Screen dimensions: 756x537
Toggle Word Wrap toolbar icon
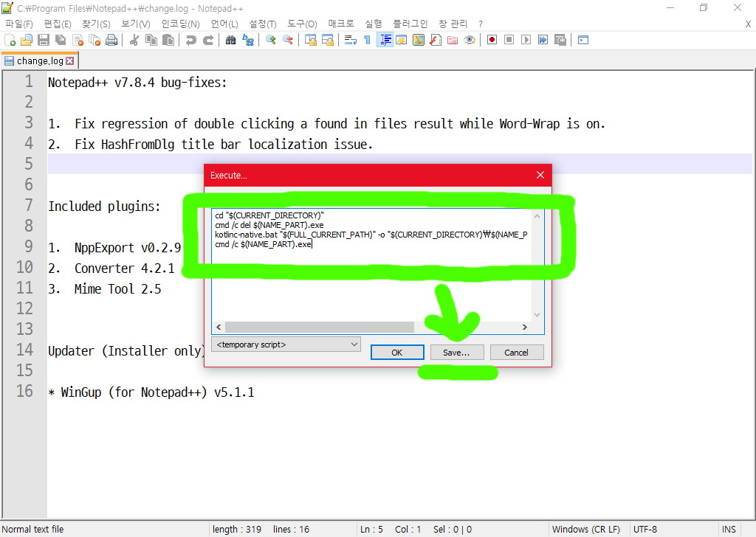point(351,40)
